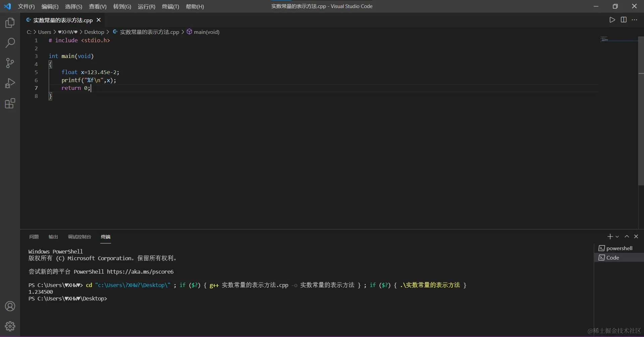Open the Run and Debug view
Screen dimensions: 644x337
(10, 83)
